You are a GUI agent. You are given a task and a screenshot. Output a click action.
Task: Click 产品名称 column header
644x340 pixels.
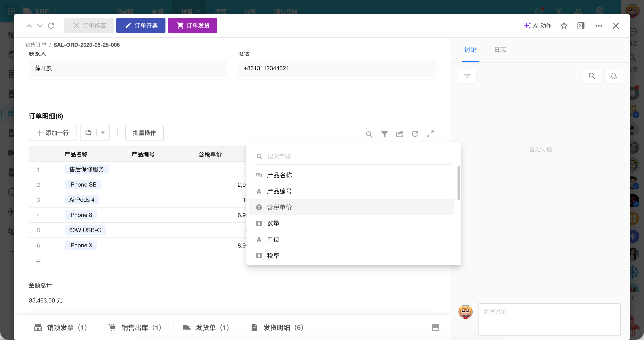coord(76,154)
